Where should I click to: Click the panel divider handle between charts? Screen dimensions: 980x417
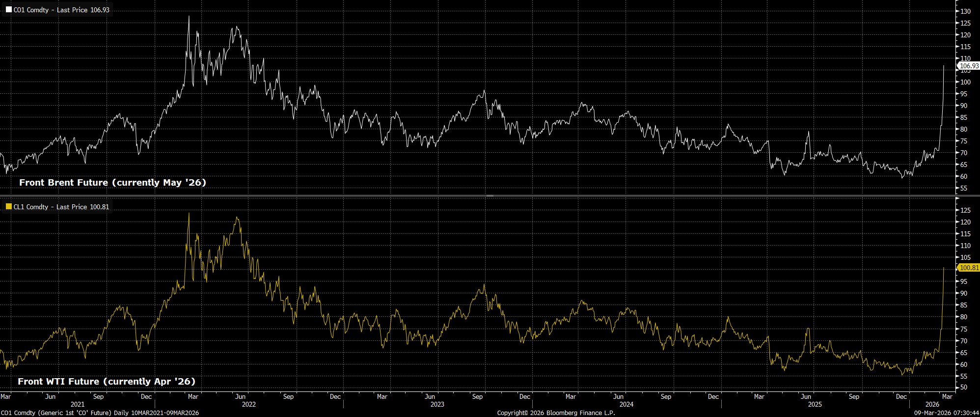[x=490, y=196]
